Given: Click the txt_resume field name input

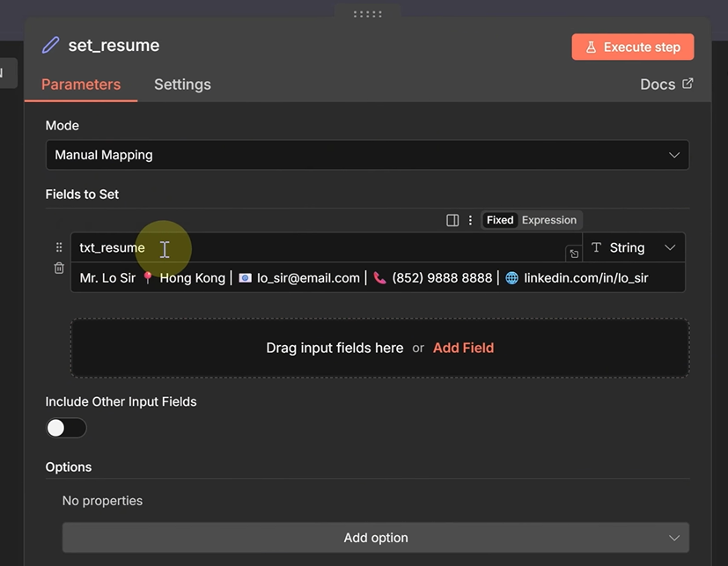Looking at the screenshot, I should 317,247.
